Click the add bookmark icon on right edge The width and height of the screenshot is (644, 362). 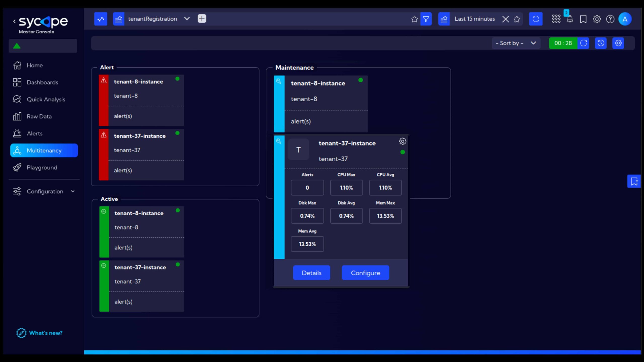pyautogui.click(x=634, y=181)
